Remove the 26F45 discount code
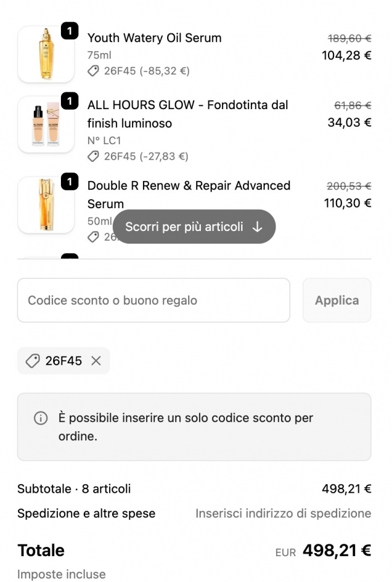The width and height of the screenshot is (392, 582). (x=96, y=361)
